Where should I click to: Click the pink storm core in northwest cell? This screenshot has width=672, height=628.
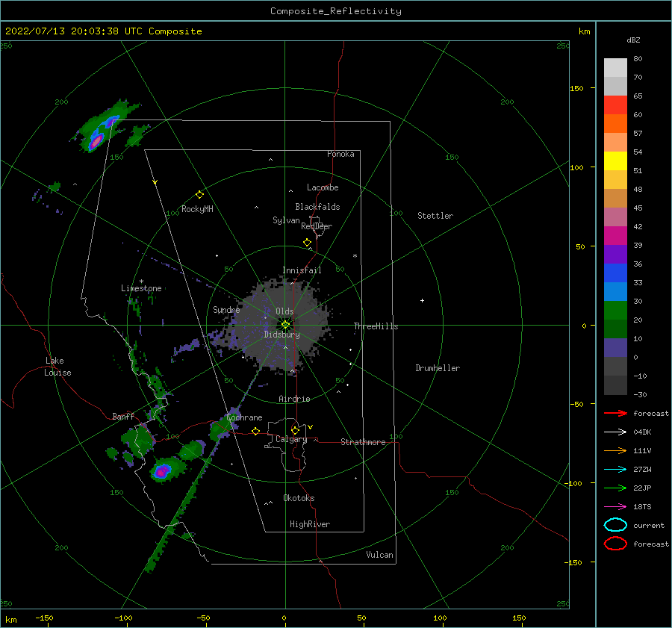coord(97,140)
